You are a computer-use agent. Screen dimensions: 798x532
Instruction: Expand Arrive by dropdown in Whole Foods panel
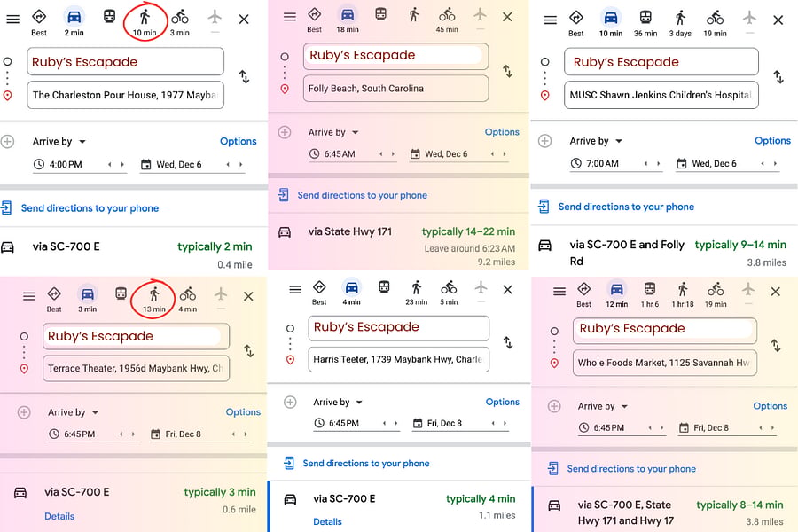[603, 406]
